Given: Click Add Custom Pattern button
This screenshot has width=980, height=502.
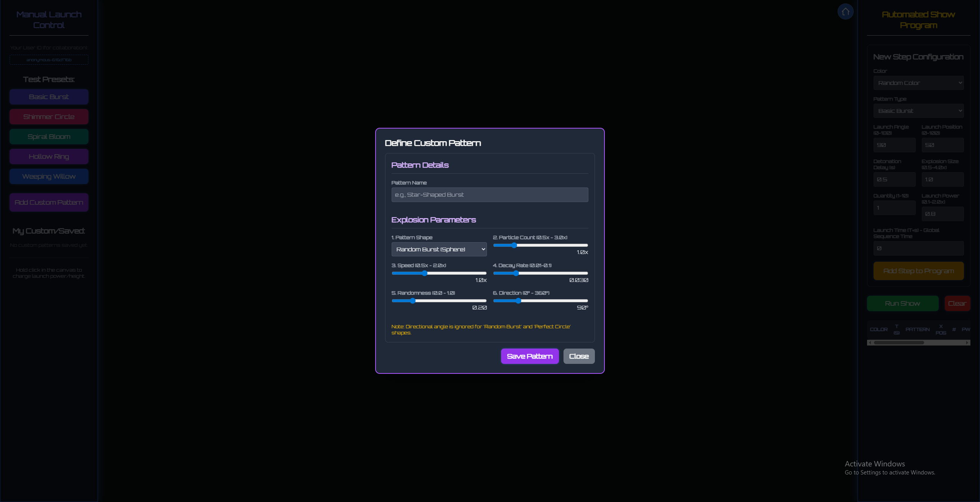Looking at the screenshot, I should click(49, 202).
